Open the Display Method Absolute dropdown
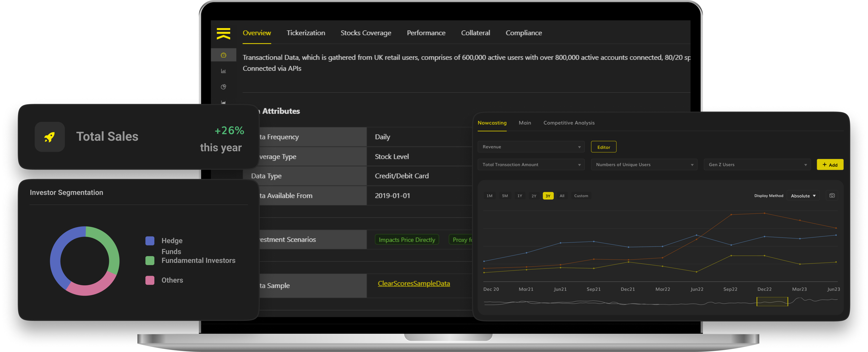The height and width of the screenshot is (352, 868). (803, 195)
